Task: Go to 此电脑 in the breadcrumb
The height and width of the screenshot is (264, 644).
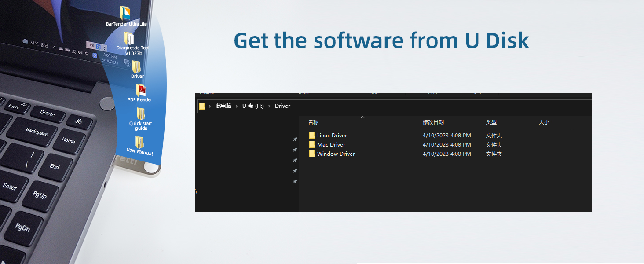Action: click(223, 106)
